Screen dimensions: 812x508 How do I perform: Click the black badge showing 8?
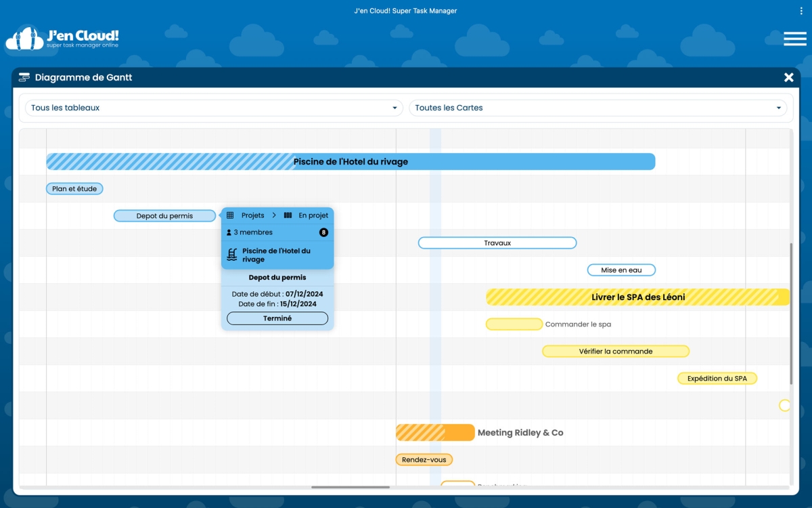coord(323,232)
